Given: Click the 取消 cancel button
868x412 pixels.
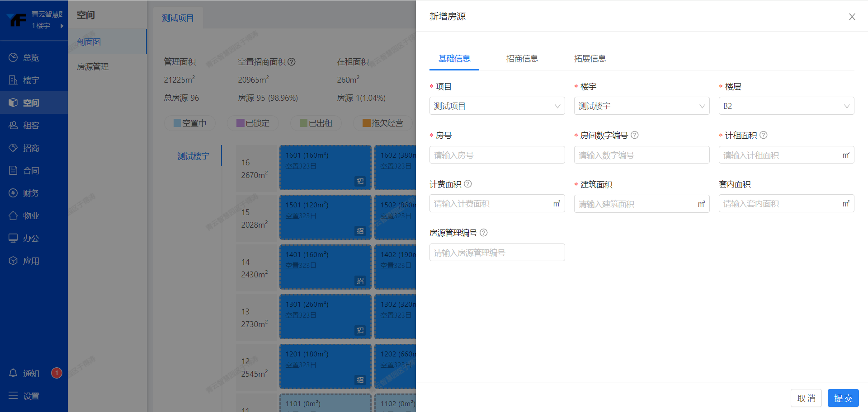Looking at the screenshot, I should click(x=806, y=398).
